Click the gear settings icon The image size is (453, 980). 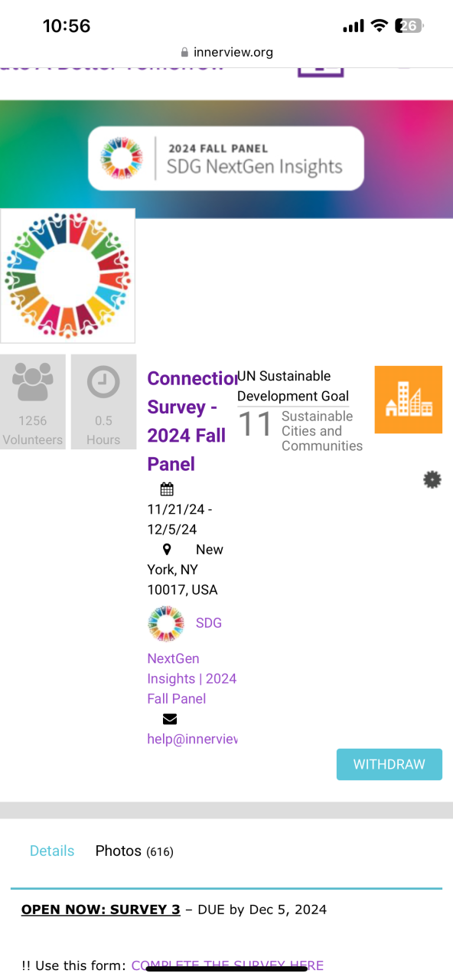pyautogui.click(x=432, y=480)
